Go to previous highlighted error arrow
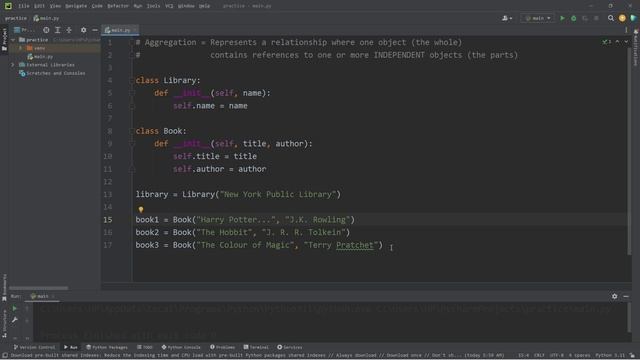Image resolution: width=640 pixels, height=360 pixels. [x=618, y=42]
